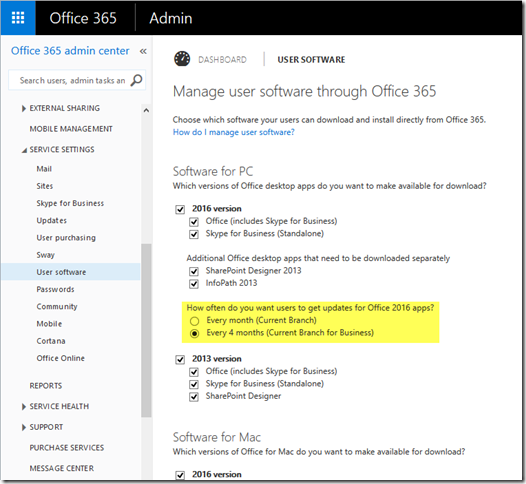The height and width of the screenshot is (484, 526).
Task: Click the dashboard gauge icon
Action: [182, 59]
